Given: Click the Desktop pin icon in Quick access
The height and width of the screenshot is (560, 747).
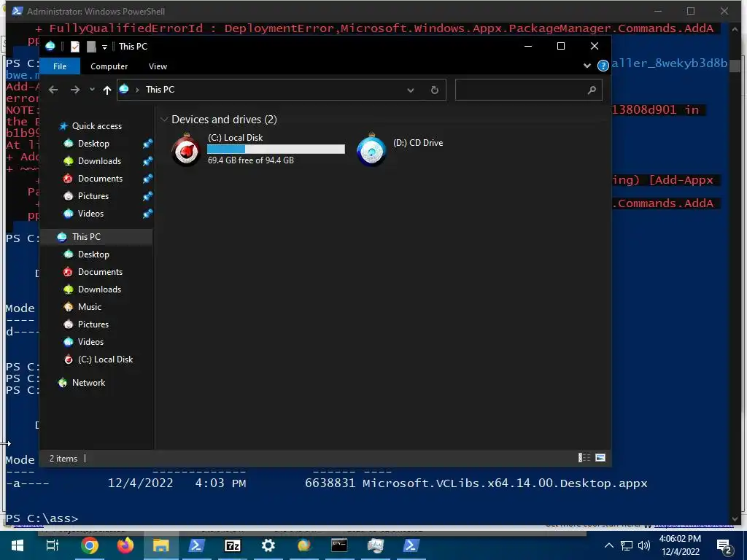Looking at the screenshot, I should [147, 144].
